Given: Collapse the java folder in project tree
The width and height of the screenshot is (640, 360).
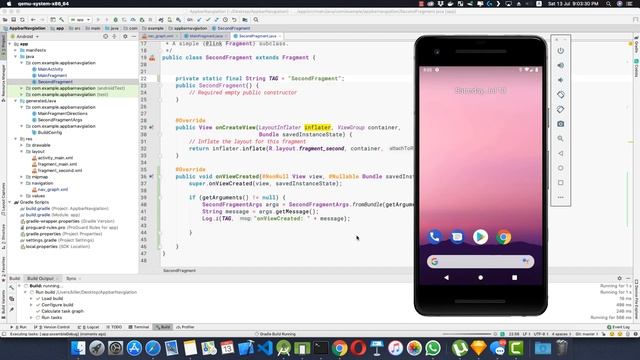Looking at the screenshot, I should tap(16, 57).
